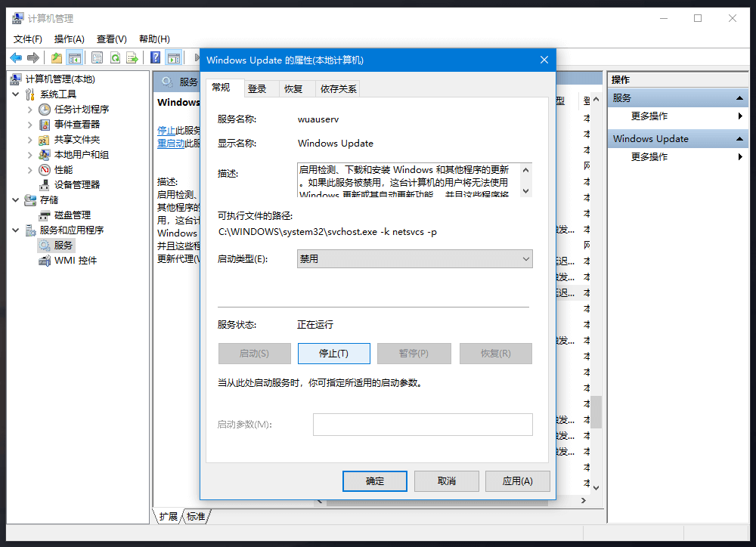This screenshot has width=756, height=547.
Task: Collapse the 服务和应用程序 node
Action: (x=15, y=230)
